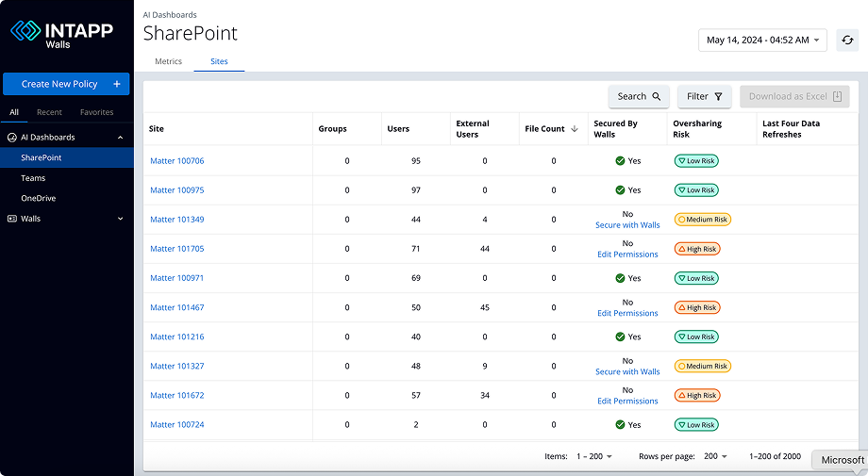The image size is (868, 476).
Task: Click the Medium Risk badge for Matter 101327
Action: click(703, 366)
